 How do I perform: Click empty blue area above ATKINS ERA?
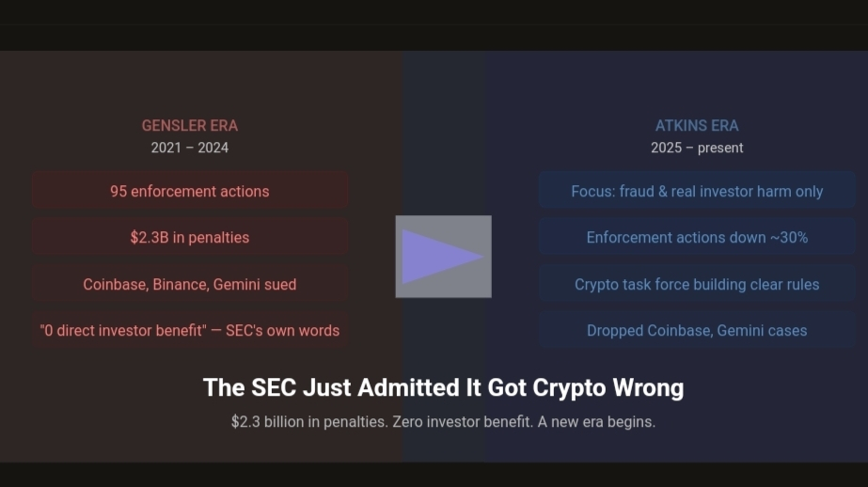(697, 83)
